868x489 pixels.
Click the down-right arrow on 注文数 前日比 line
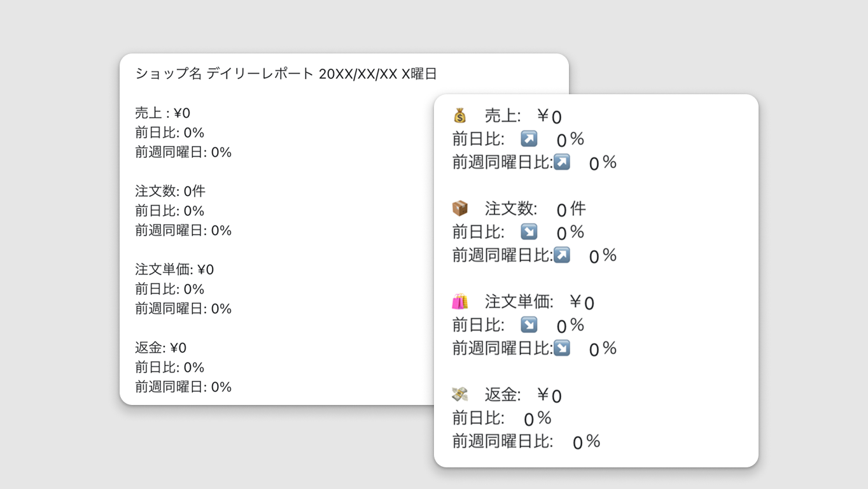click(x=529, y=231)
